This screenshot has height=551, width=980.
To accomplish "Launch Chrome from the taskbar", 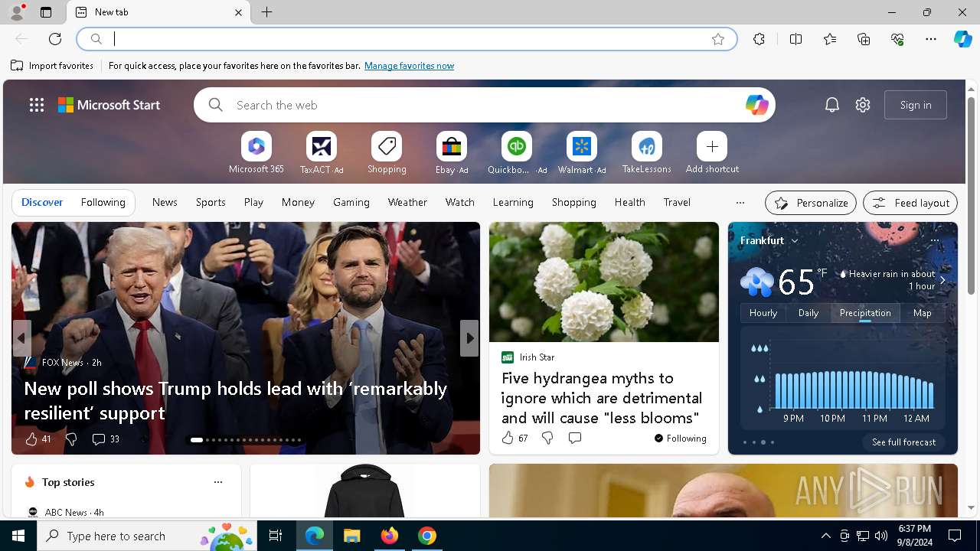I will click(427, 536).
